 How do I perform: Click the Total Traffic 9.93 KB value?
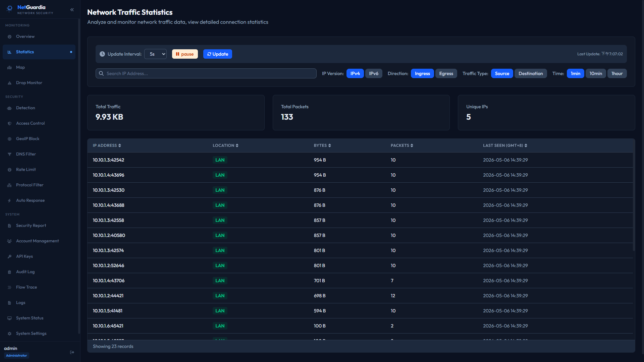(x=109, y=117)
